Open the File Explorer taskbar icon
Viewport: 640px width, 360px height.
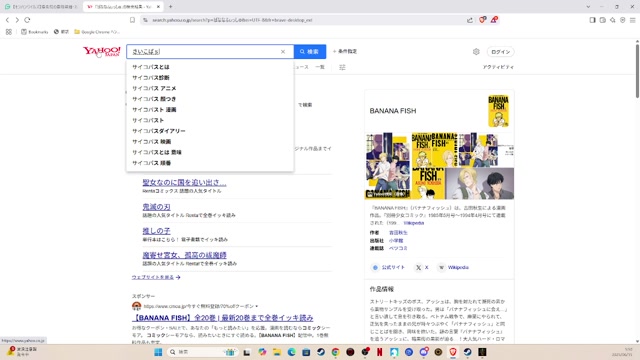(277, 352)
